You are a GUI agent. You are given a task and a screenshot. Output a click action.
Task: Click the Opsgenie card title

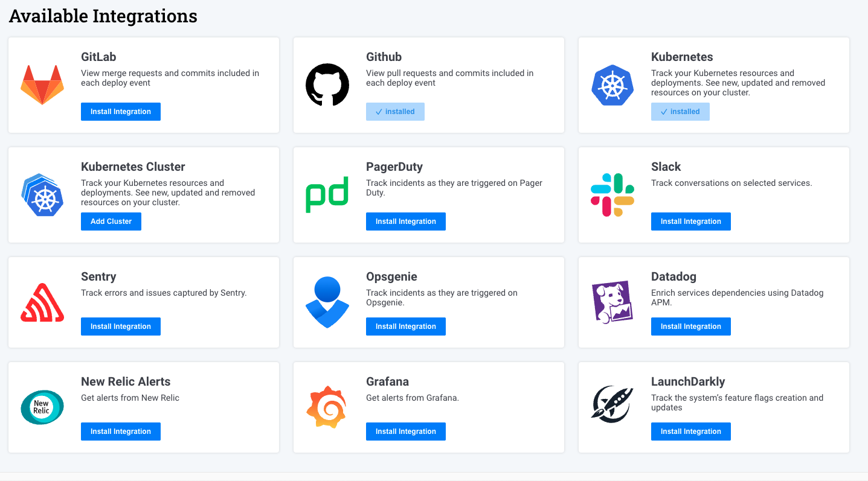pos(391,276)
